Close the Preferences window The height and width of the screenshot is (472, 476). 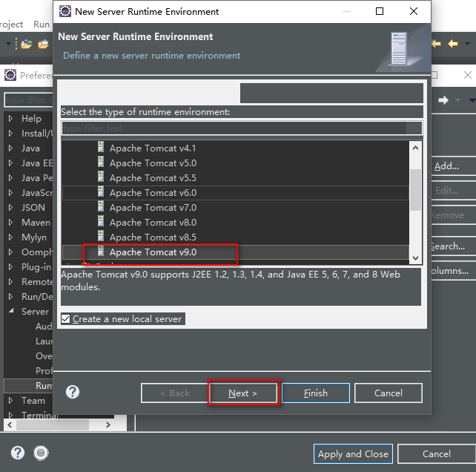pyautogui.click(x=468, y=75)
